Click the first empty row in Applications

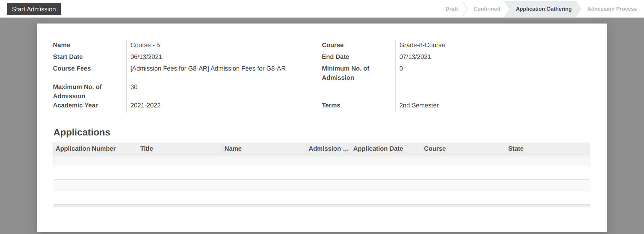(x=322, y=161)
